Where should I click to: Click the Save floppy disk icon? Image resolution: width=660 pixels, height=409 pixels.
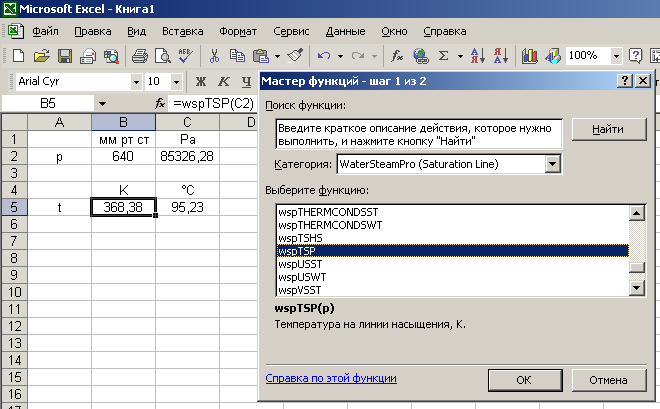click(x=65, y=56)
